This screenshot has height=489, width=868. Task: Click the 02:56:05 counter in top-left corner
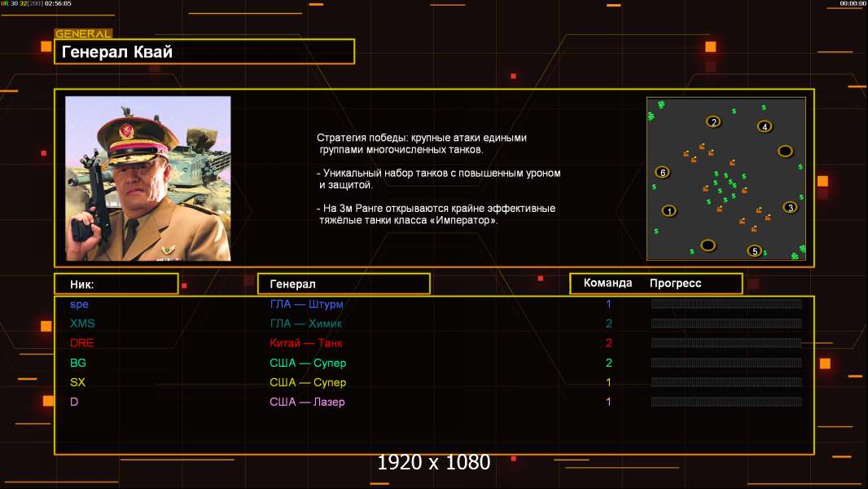(58, 3)
